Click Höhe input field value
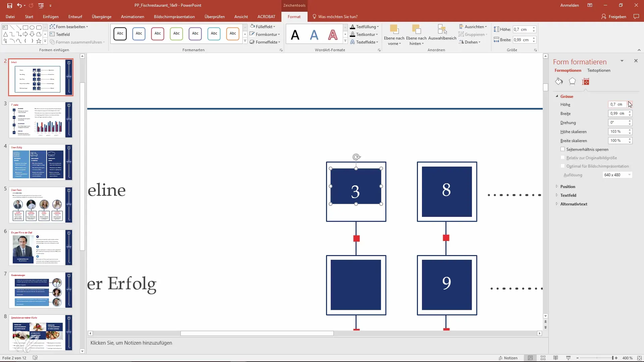644x362 pixels. (617, 104)
